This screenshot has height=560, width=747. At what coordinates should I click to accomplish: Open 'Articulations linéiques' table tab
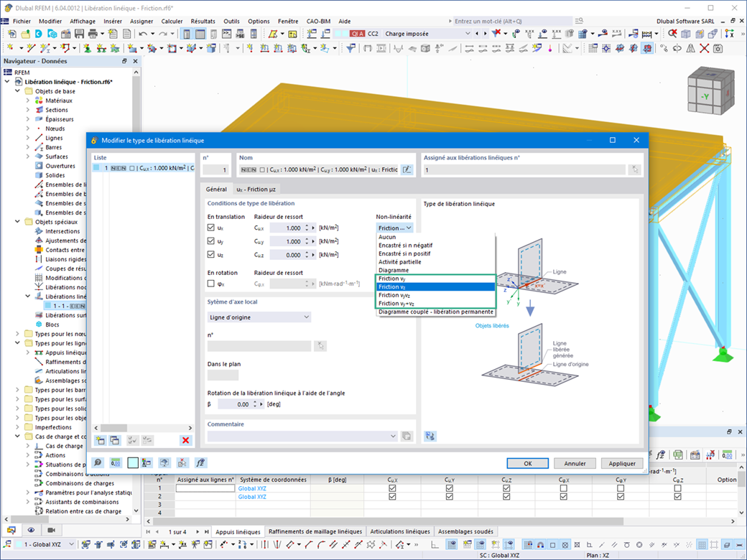400,531
